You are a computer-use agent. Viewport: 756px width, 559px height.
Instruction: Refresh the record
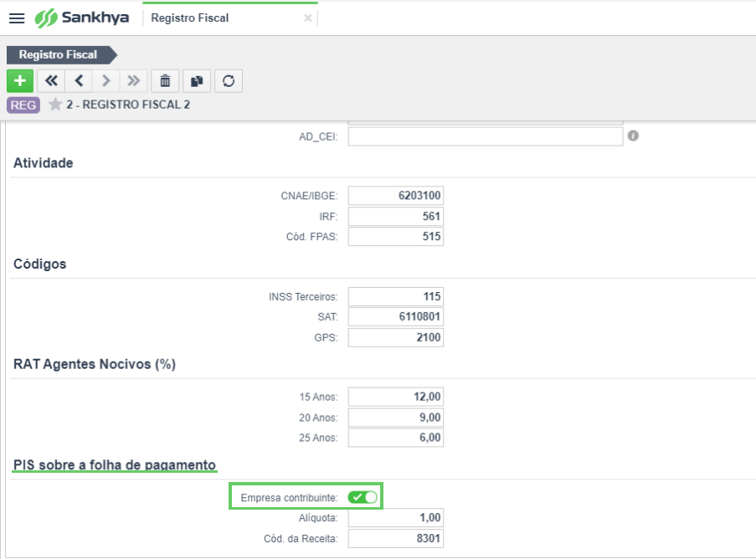[x=229, y=81]
